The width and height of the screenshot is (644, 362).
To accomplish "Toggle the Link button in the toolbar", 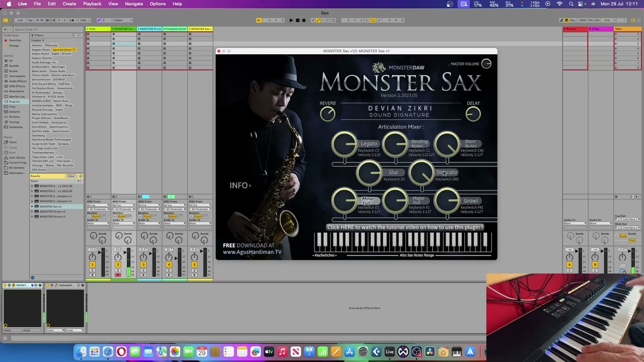I will point(20,20).
